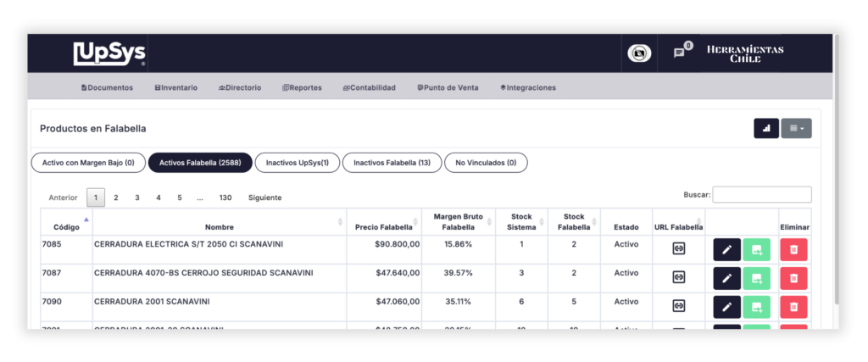Image resolution: width=868 pixels, height=362 pixels.
Task: Open the Integraciones menu
Action: [x=527, y=87]
